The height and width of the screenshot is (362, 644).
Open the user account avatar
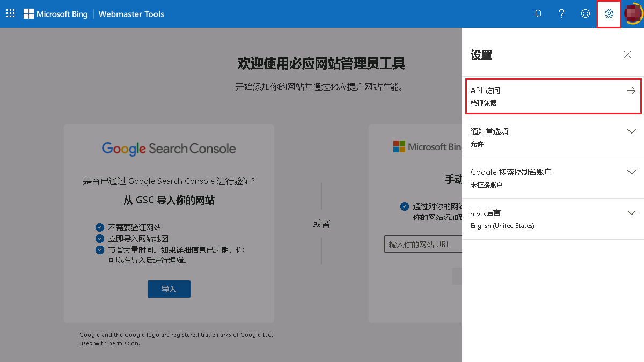pyautogui.click(x=633, y=14)
